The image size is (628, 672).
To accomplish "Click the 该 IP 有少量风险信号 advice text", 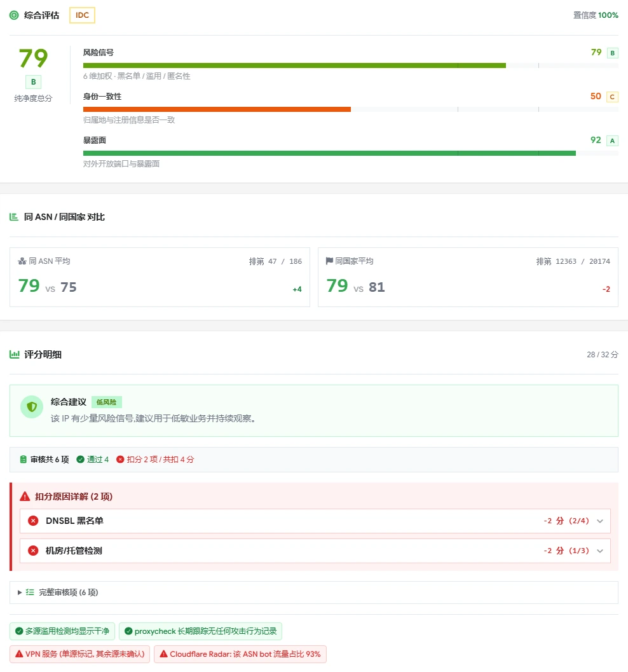I will (154, 418).
